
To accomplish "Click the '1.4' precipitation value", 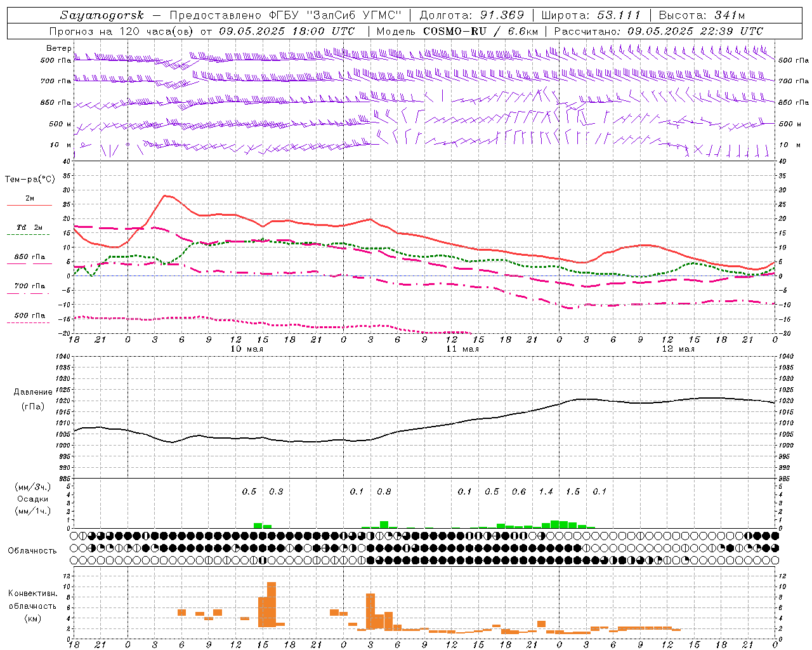I will coord(546,491).
